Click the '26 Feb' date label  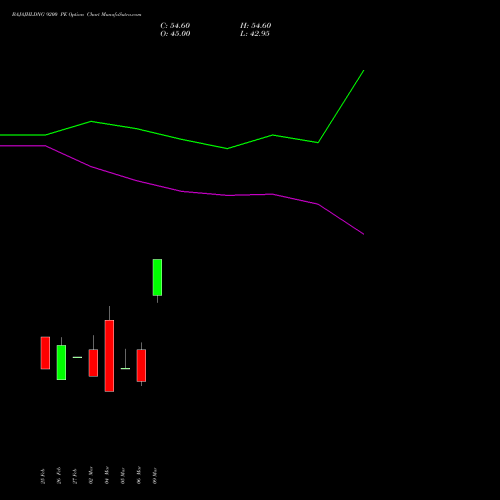click(59, 476)
